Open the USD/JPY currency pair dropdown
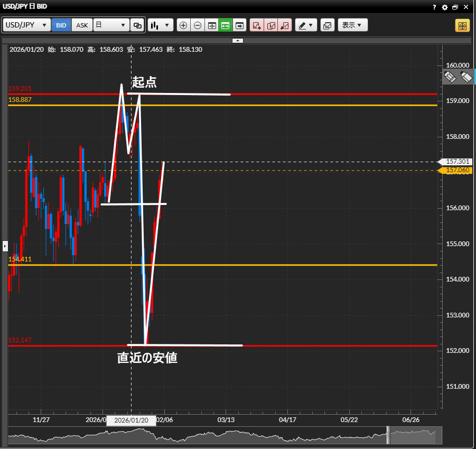The width and height of the screenshot is (476, 449). point(26,25)
